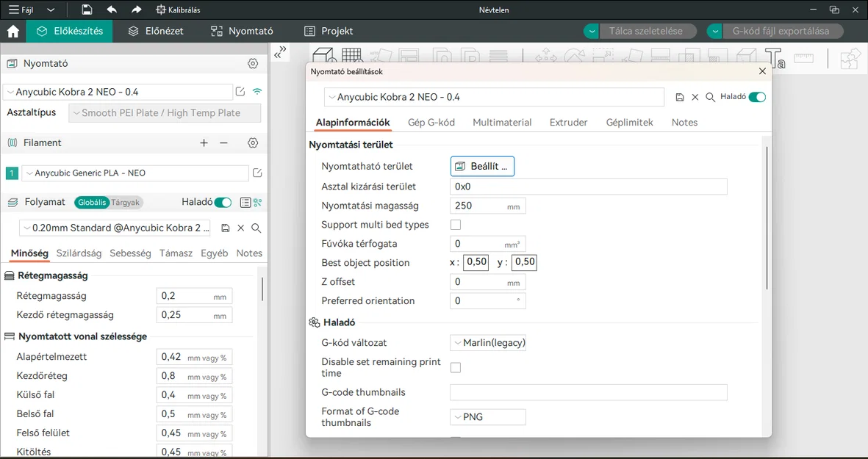The width and height of the screenshot is (868, 459).
Task: Switch to Tárgyak mode
Action: coord(126,203)
